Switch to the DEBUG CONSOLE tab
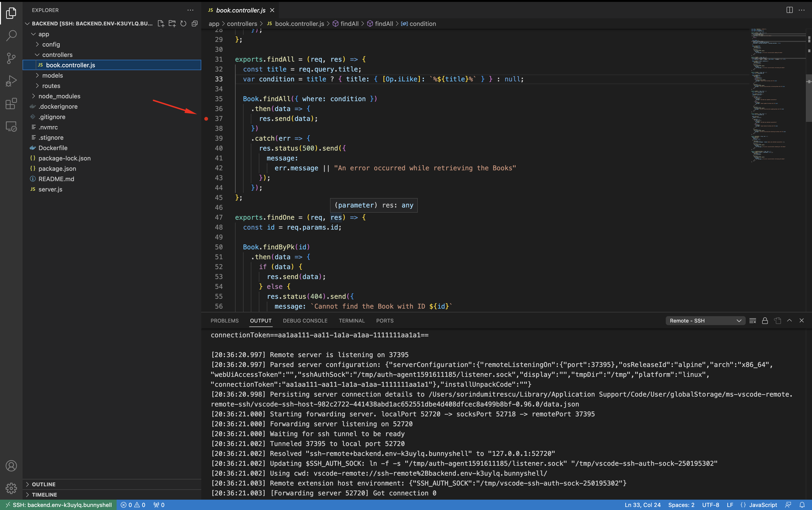Image resolution: width=812 pixels, height=510 pixels. [305, 321]
